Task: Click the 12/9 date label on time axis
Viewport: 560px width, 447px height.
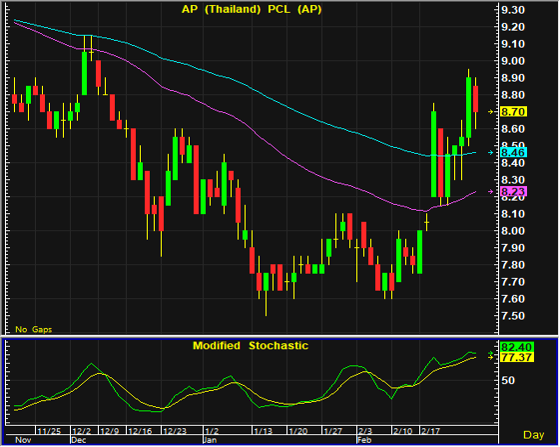Action: (110, 431)
